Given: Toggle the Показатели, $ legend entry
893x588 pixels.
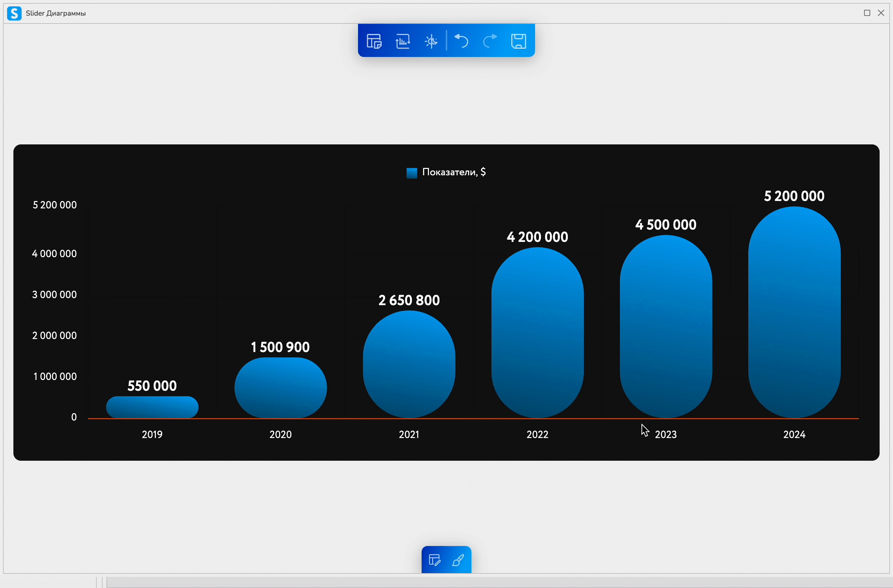Looking at the screenshot, I should point(454,172).
